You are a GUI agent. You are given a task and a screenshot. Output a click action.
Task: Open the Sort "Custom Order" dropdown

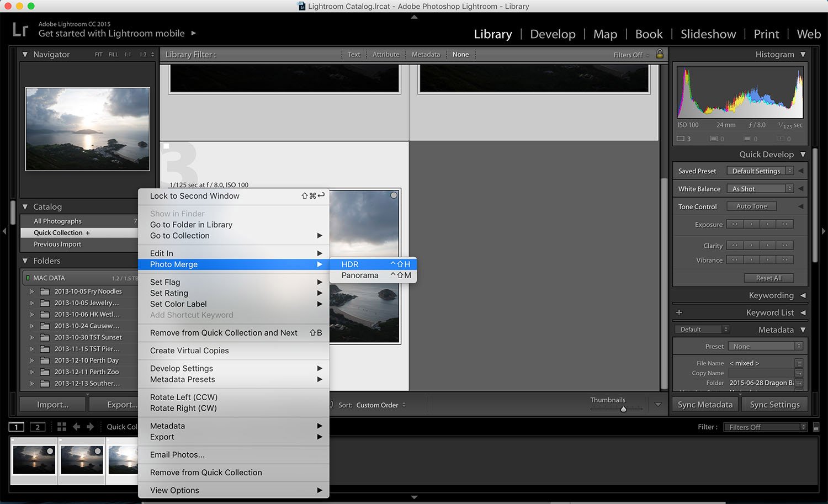(x=378, y=405)
